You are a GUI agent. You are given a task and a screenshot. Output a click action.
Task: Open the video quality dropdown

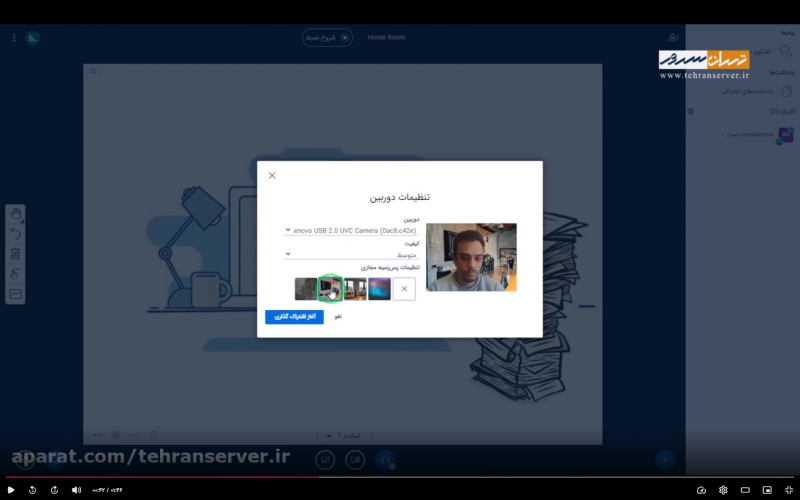pyautogui.click(x=350, y=255)
